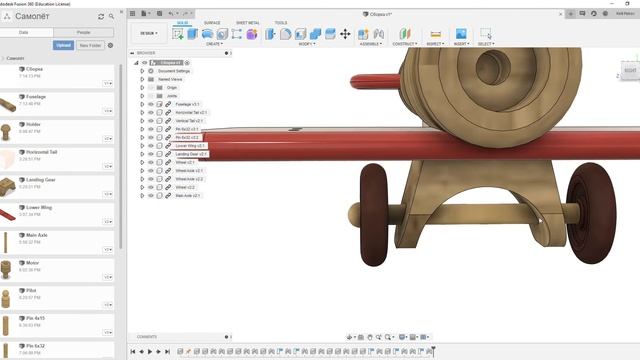This screenshot has height=360, width=640.
Task: Show the Joints folder
Action: [151, 96]
